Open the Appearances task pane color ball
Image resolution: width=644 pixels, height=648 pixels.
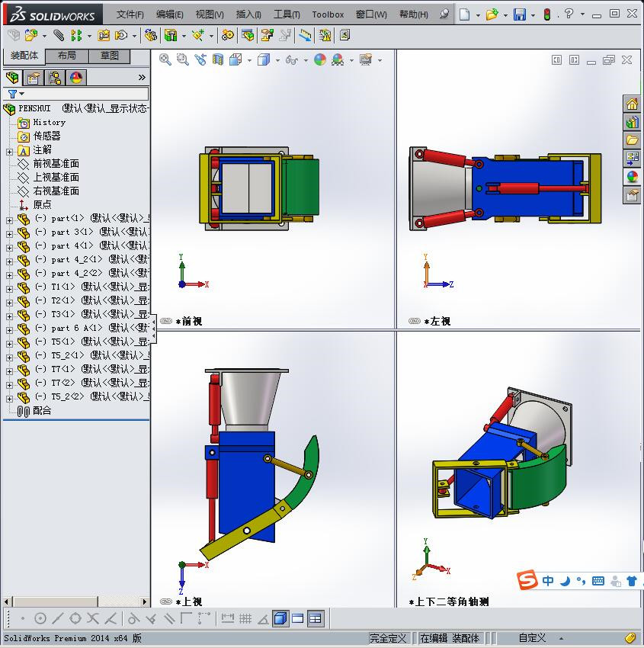click(x=632, y=176)
